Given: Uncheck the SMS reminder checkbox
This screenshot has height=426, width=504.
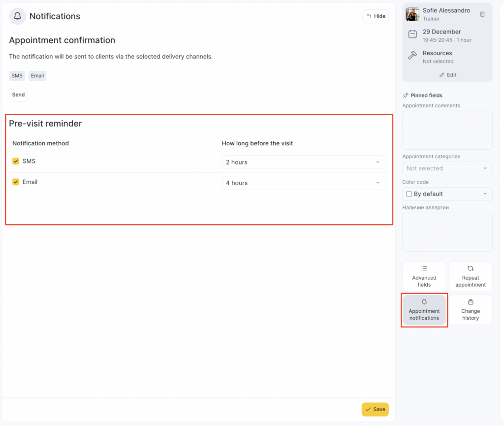Looking at the screenshot, I should [16, 161].
